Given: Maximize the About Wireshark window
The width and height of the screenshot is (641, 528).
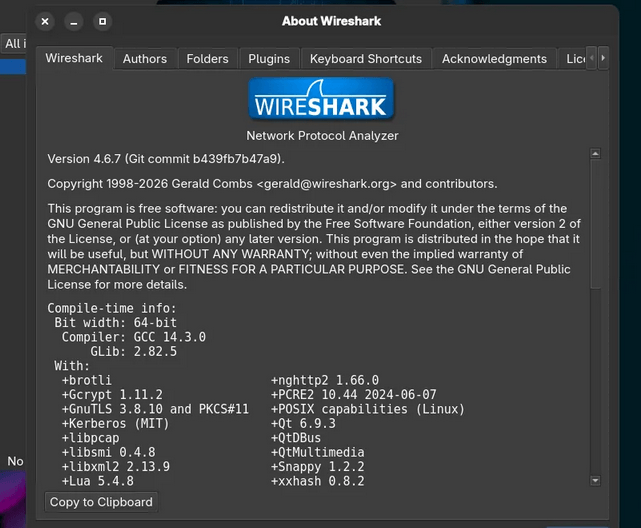Looking at the screenshot, I should (103, 21).
